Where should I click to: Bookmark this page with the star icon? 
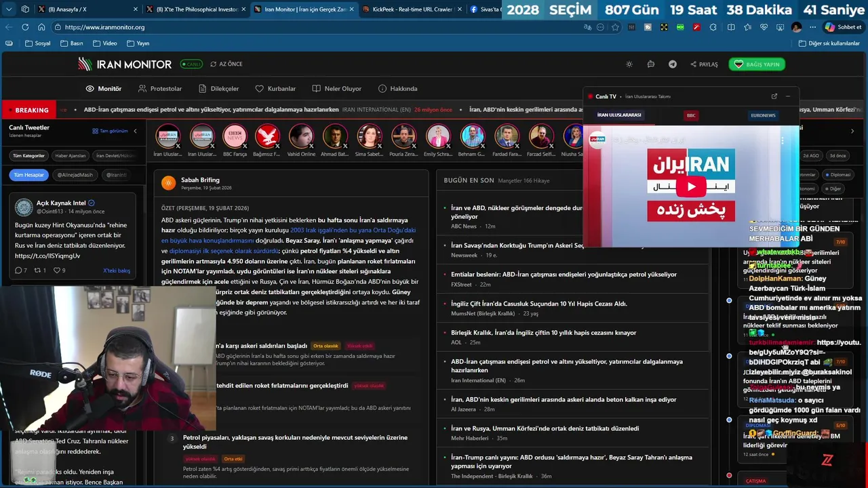[x=615, y=27]
